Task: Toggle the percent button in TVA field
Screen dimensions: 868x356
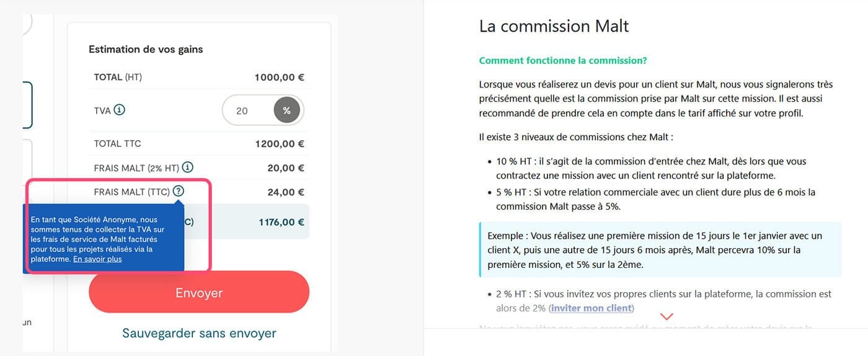Action: [x=286, y=110]
